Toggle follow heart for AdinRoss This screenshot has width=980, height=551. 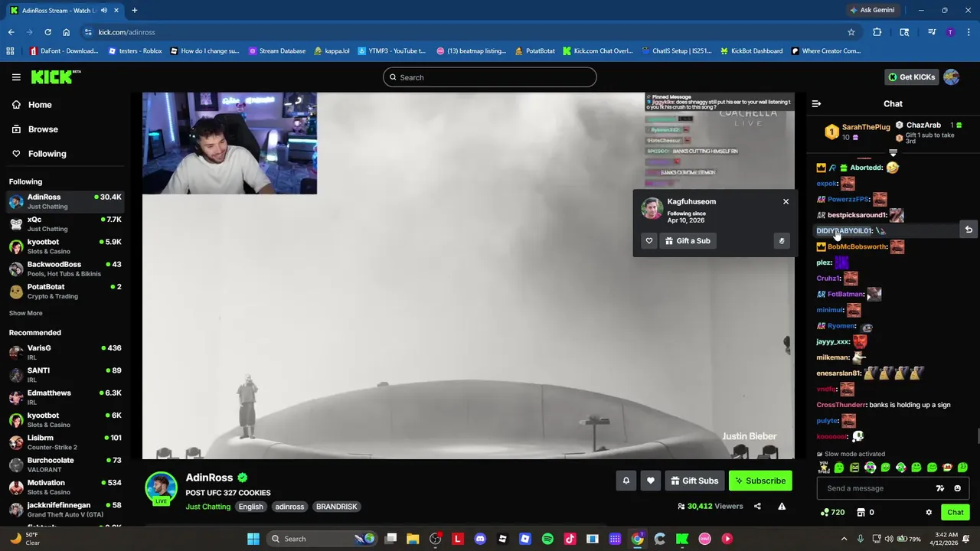651,481
